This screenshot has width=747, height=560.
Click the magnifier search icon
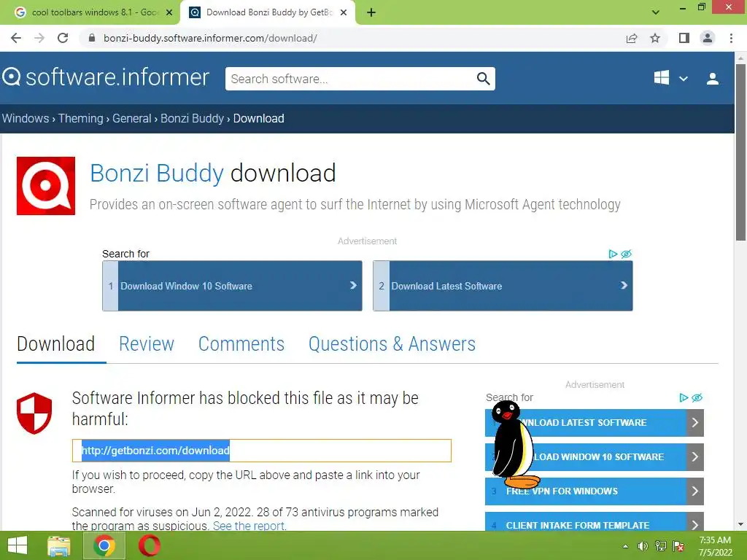484,79
